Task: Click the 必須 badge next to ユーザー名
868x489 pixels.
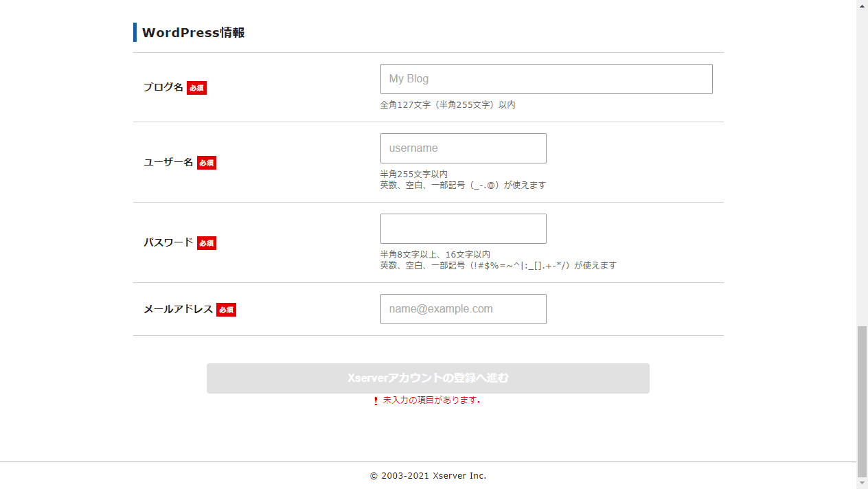Action: (x=207, y=163)
